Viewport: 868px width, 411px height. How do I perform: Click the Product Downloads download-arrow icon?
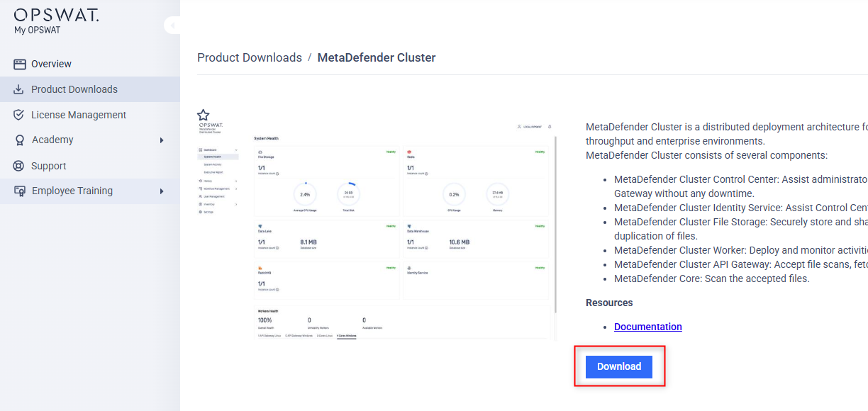(x=19, y=89)
